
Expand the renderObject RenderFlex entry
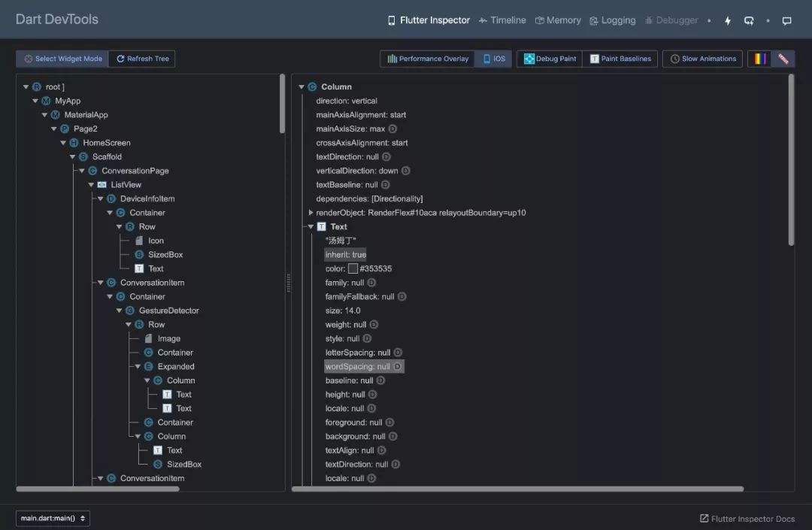(311, 213)
